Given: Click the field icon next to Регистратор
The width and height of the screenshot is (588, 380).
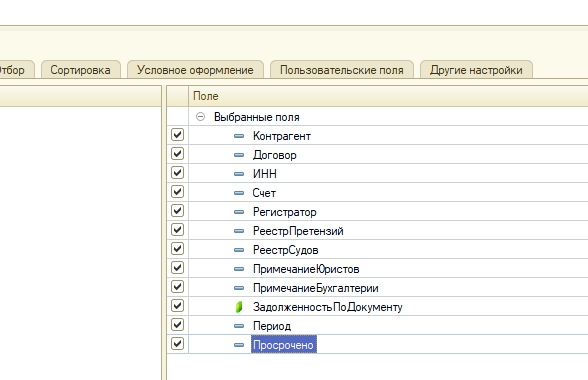Looking at the screenshot, I should (x=239, y=212).
